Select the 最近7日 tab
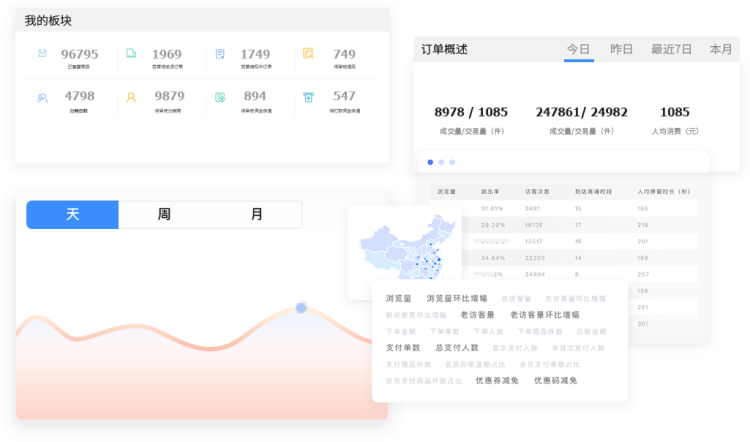Image resolution: width=750 pixels, height=442 pixels. 671,49
